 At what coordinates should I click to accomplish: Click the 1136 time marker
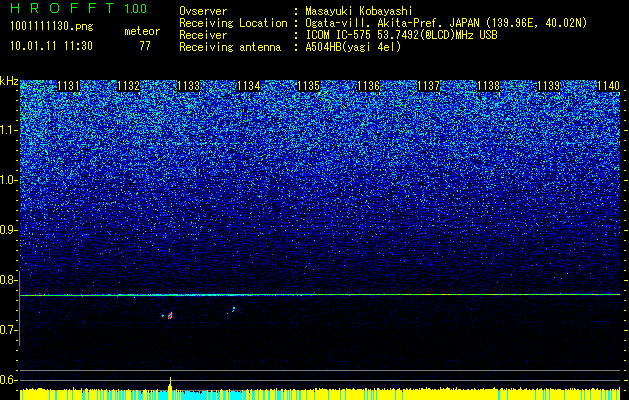368,86
